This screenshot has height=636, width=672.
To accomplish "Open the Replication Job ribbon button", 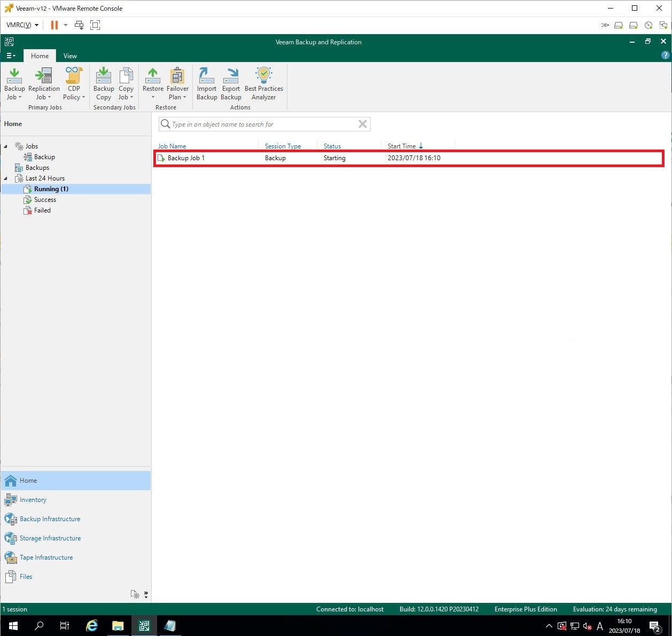I will [44, 84].
